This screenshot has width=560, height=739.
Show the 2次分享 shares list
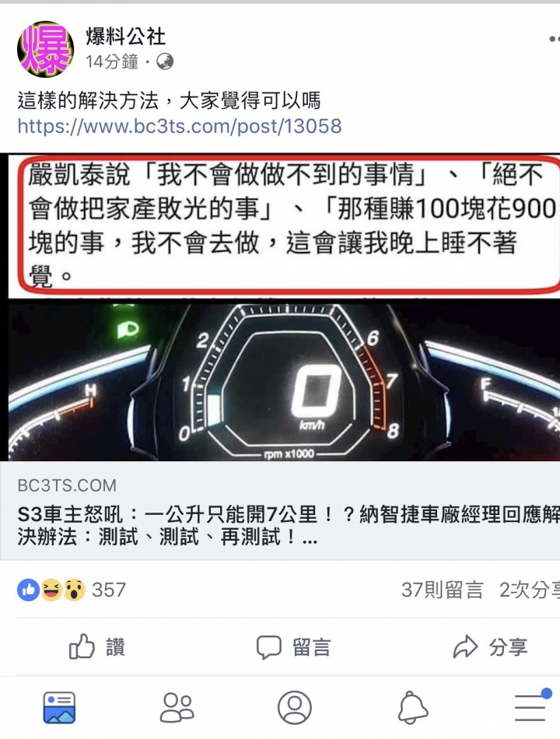530,590
